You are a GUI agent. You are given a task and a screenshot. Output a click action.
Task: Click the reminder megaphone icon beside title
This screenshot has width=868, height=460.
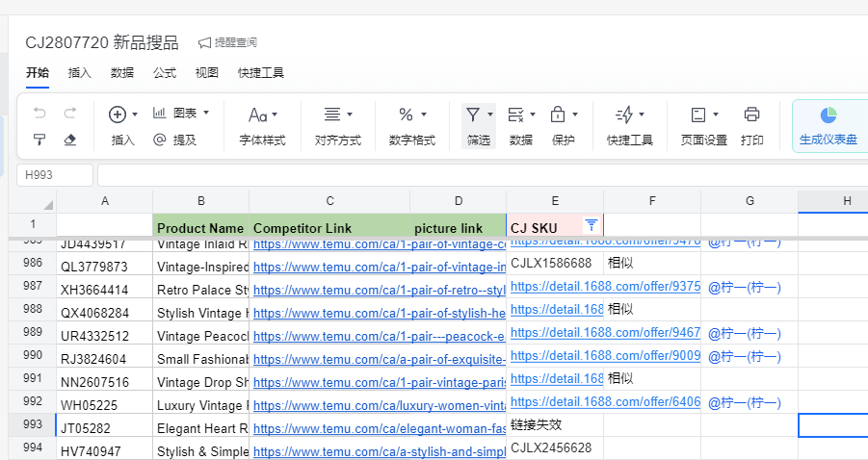click(x=205, y=42)
